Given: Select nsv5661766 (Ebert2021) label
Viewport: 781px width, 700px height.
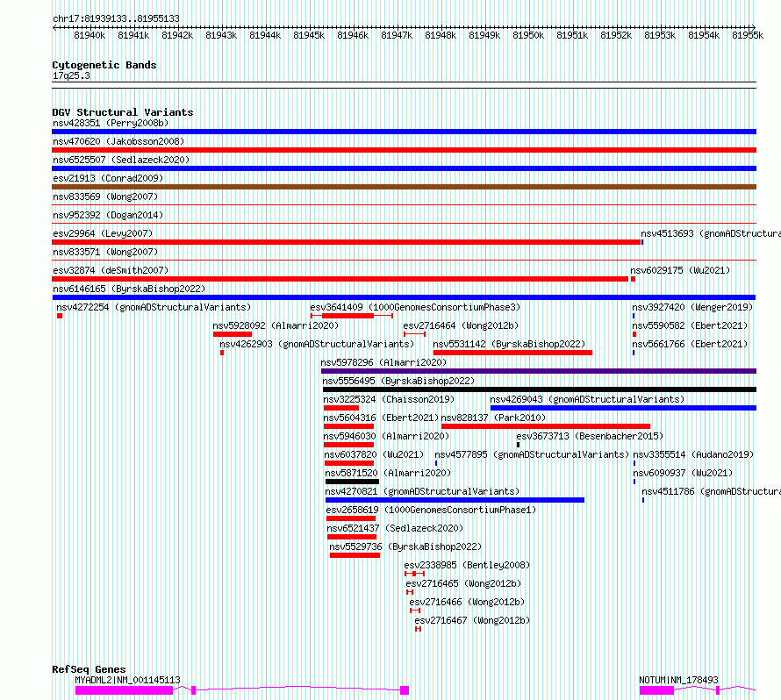Looking at the screenshot, I should click(x=690, y=344).
